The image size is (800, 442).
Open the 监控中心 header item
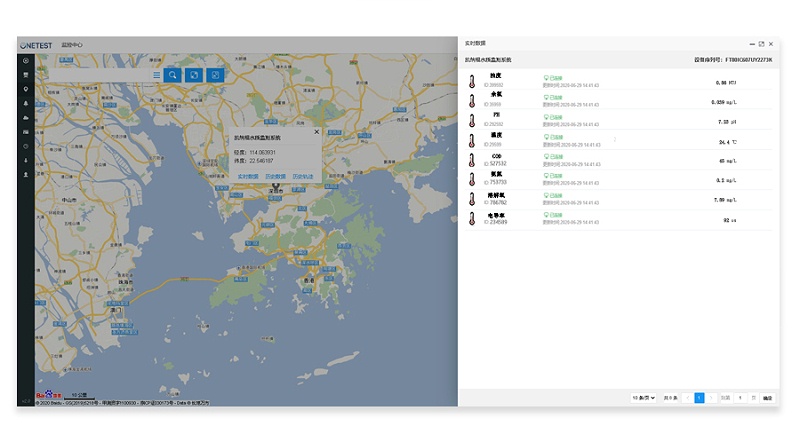pyautogui.click(x=72, y=45)
